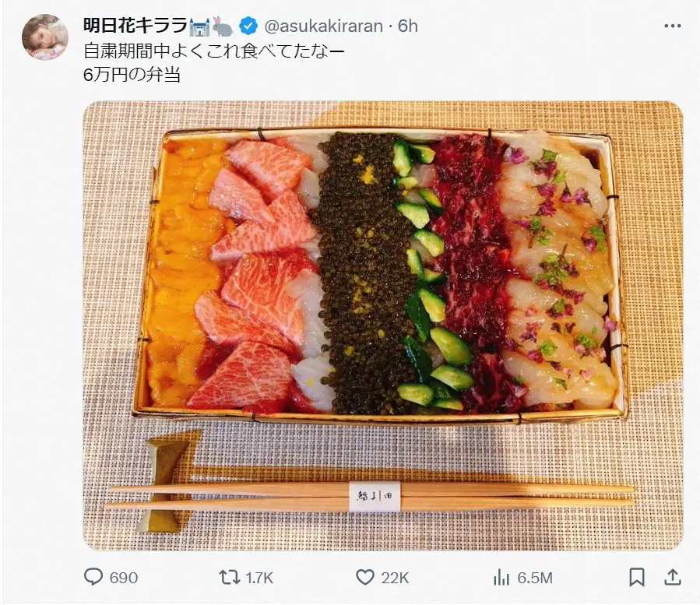Click the bookmark icon to save the tweet
This screenshot has height=605, width=700.
click(x=637, y=579)
